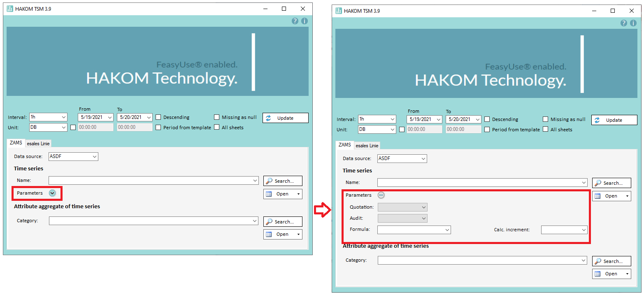Toggle All sheets checkbox in left window
This screenshot has width=644, height=293.
tap(217, 128)
